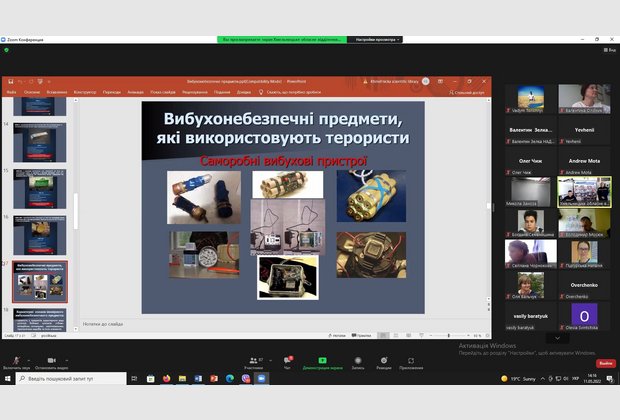This screenshot has height=420, width=620.
Task: Click the green Share Screen icon
Action: click(322, 359)
